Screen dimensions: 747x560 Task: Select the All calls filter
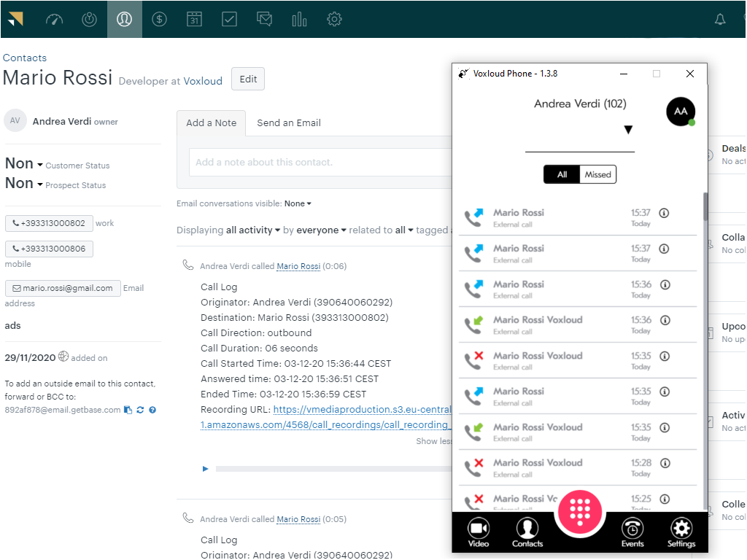pyautogui.click(x=562, y=174)
